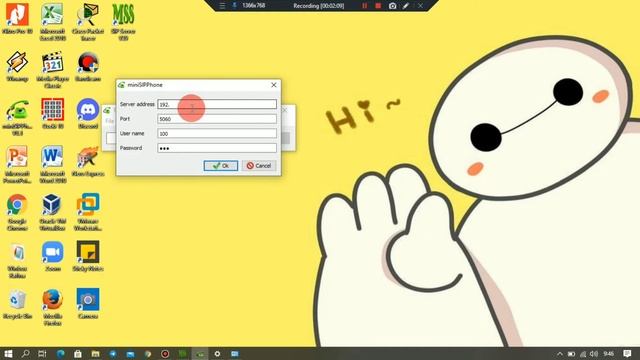Open the Media Player Classic desktop shortcut
Viewport: 640px width, 360px height.
click(53, 69)
